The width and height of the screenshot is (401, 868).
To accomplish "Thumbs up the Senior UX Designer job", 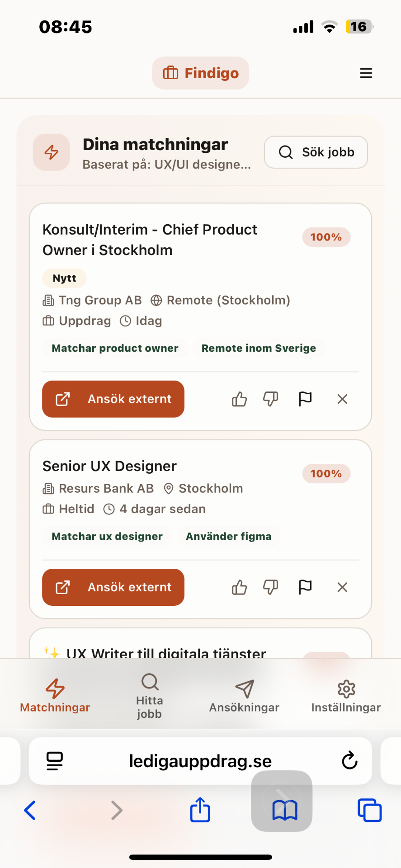I will tap(239, 587).
